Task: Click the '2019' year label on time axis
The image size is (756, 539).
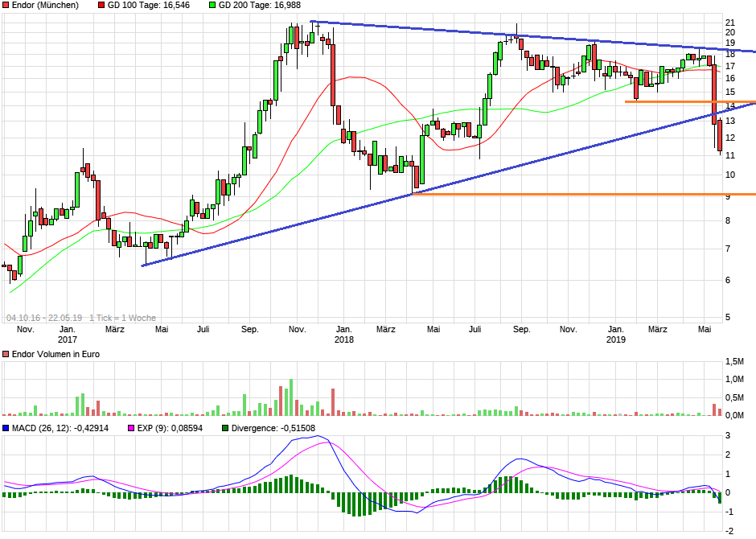Action: (616, 339)
